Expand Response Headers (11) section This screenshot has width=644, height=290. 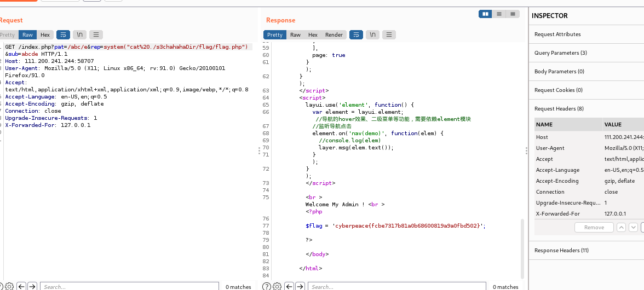pyautogui.click(x=586, y=250)
